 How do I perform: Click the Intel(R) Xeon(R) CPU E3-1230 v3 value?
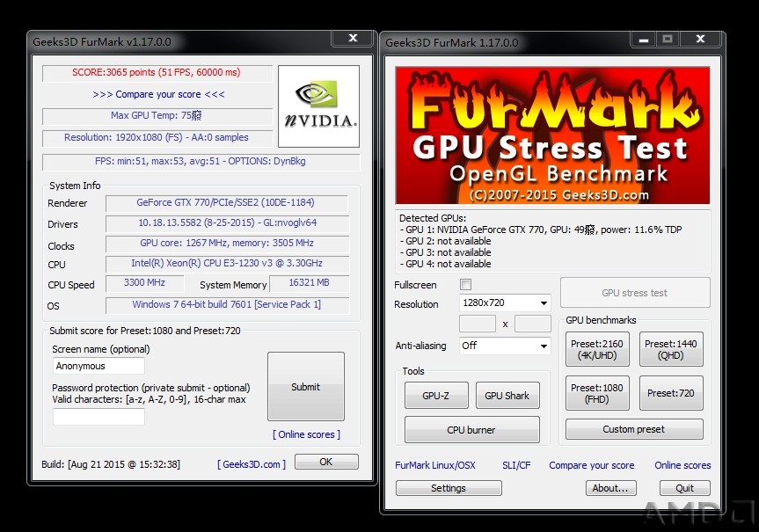pos(227,263)
